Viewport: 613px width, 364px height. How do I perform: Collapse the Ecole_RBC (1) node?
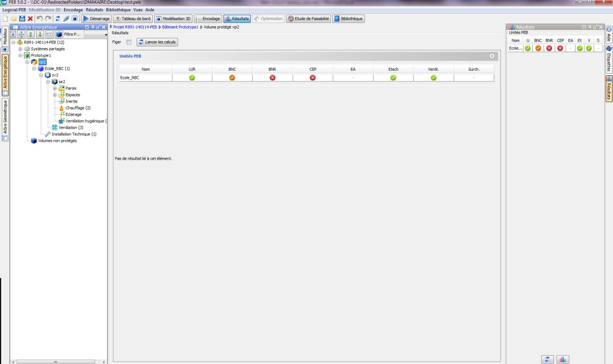pyautogui.click(x=33, y=68)
